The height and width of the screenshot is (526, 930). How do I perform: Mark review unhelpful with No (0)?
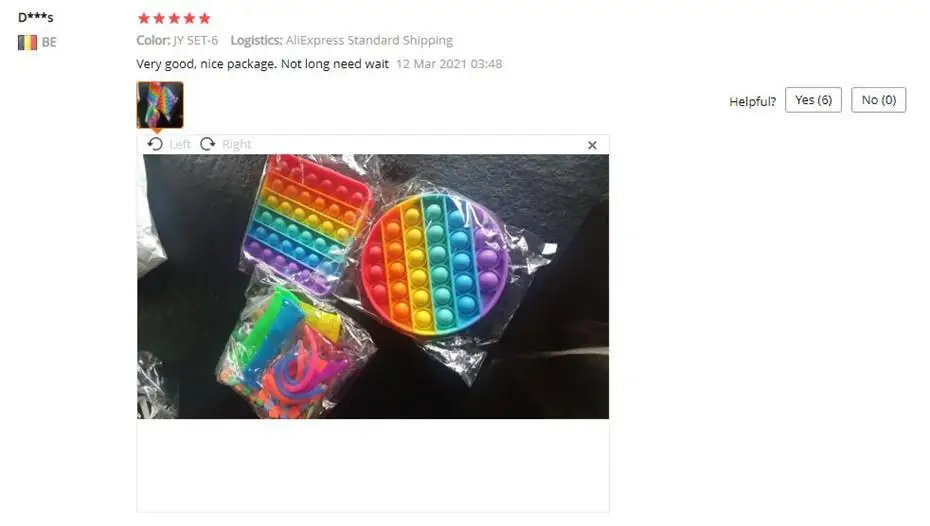878,100
